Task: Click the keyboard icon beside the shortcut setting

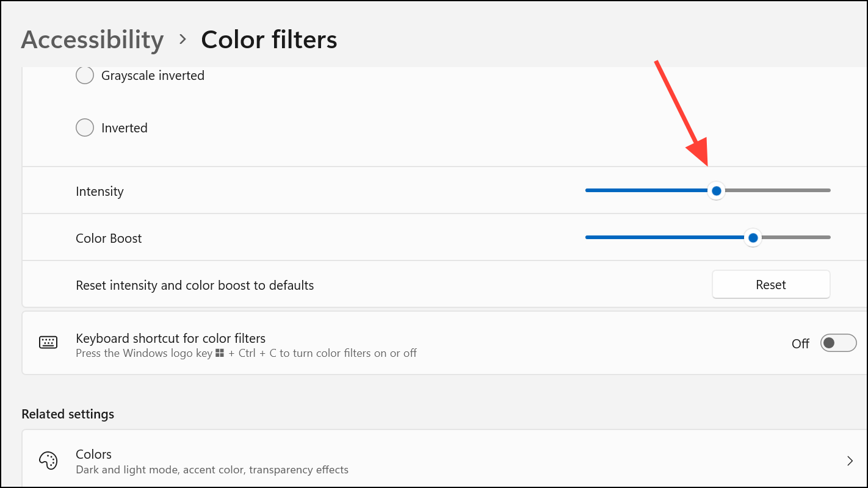Action: click(48, 343)
